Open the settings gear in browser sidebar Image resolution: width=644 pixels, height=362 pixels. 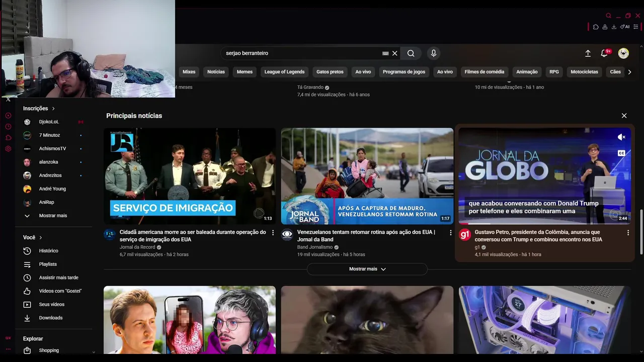click(x=8, y=149)
